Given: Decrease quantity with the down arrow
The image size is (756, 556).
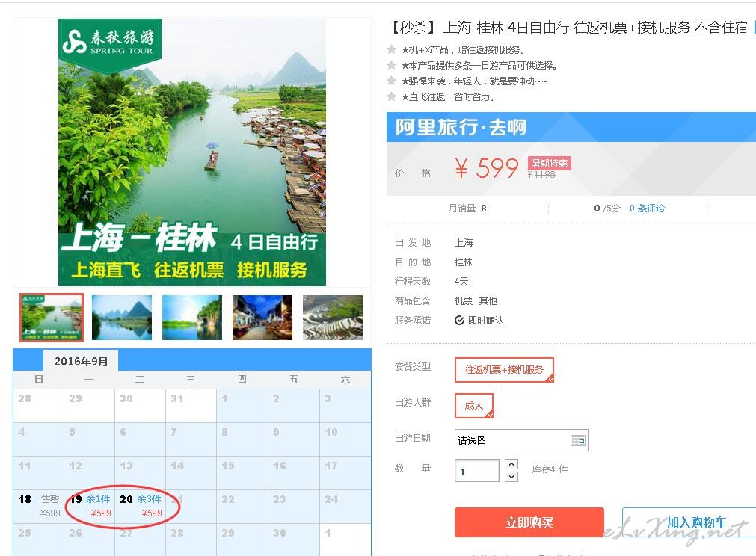Looking at the screenshot, I should [511, 477].
